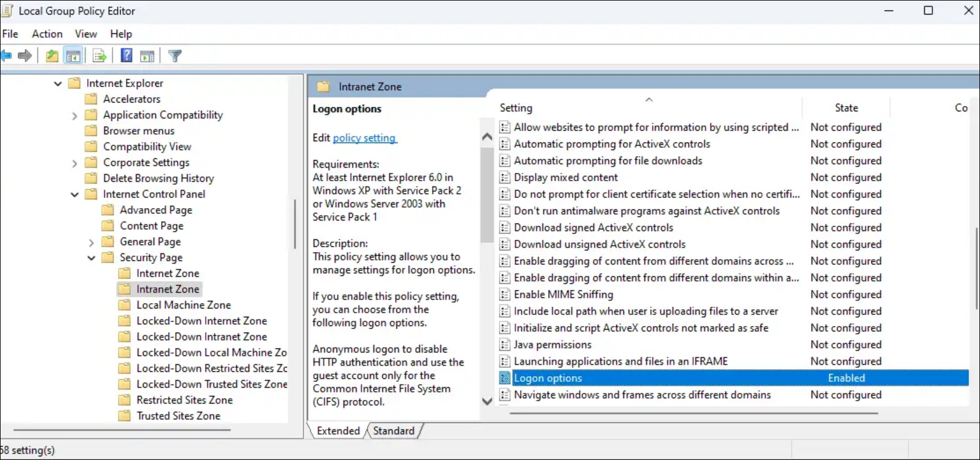
Task: Collapse the Internet Control Panel node
Action: coord(74,195)
